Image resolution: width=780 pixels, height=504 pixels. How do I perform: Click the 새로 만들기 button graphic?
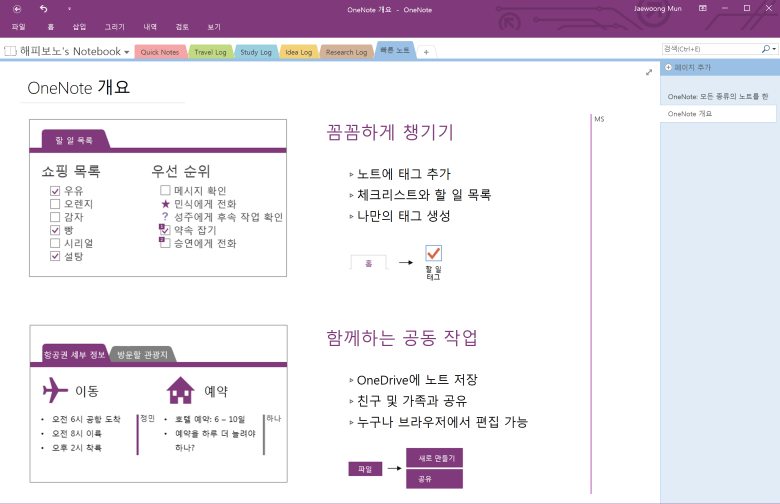coord(434,458)
